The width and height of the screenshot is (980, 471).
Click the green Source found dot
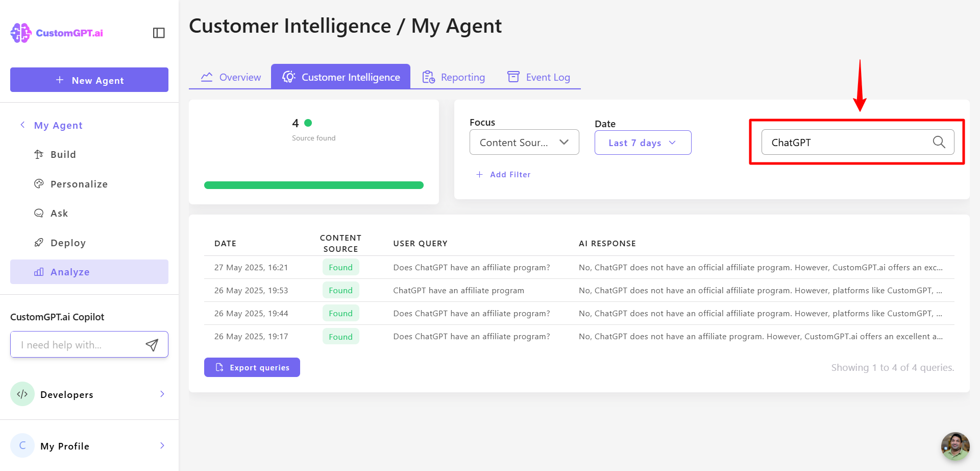(308, 123)
